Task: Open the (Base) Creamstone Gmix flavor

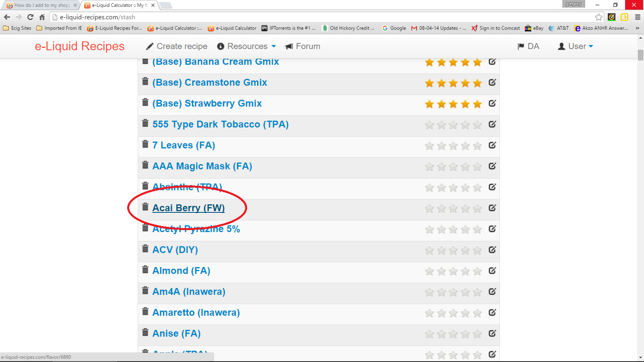Action: [x=210, y=82]
